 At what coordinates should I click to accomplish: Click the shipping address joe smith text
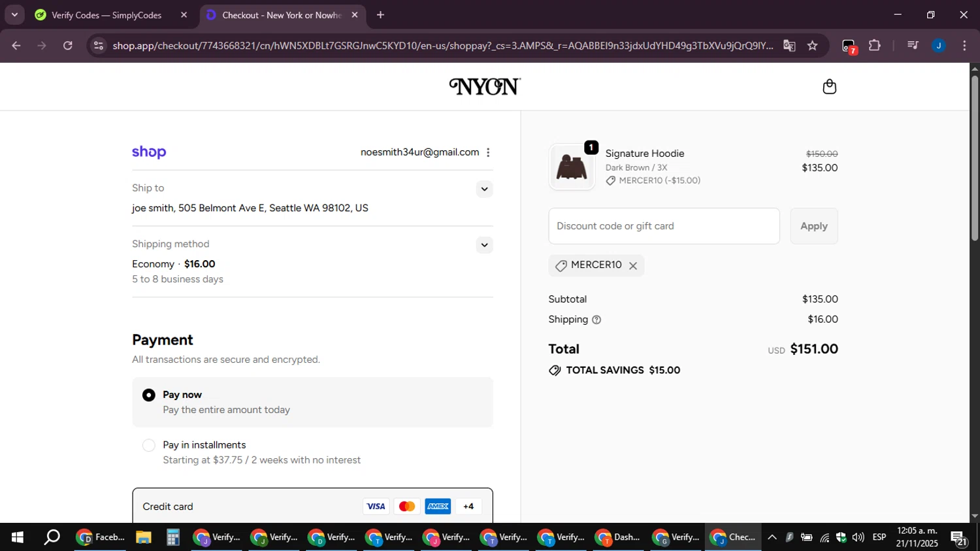coord(250,209)
